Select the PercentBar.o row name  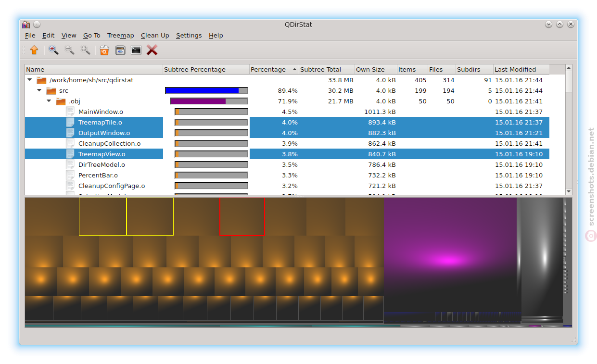coord(98,176)
